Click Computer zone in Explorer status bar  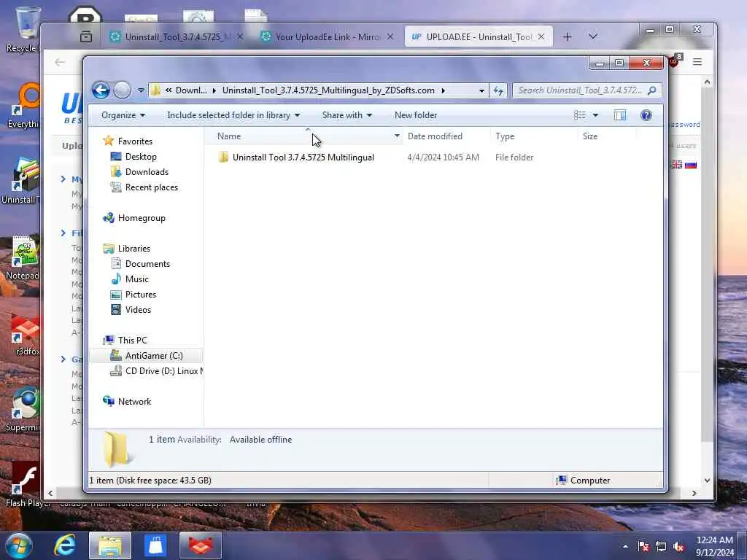click(583, 480)
